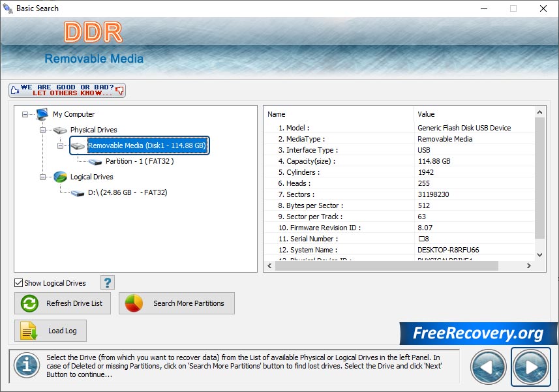Go back with the left arrow button
Image resolution: width=559 pixels, height=392 pixels.
pos(488,367)
